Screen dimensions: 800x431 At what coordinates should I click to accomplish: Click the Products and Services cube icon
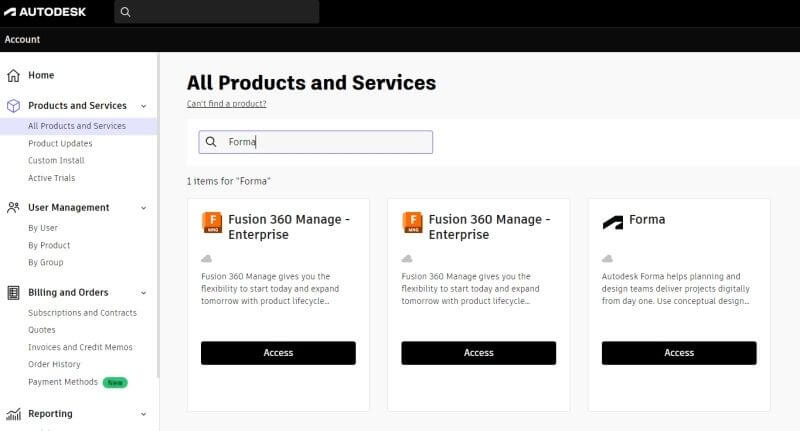point(13,105)
